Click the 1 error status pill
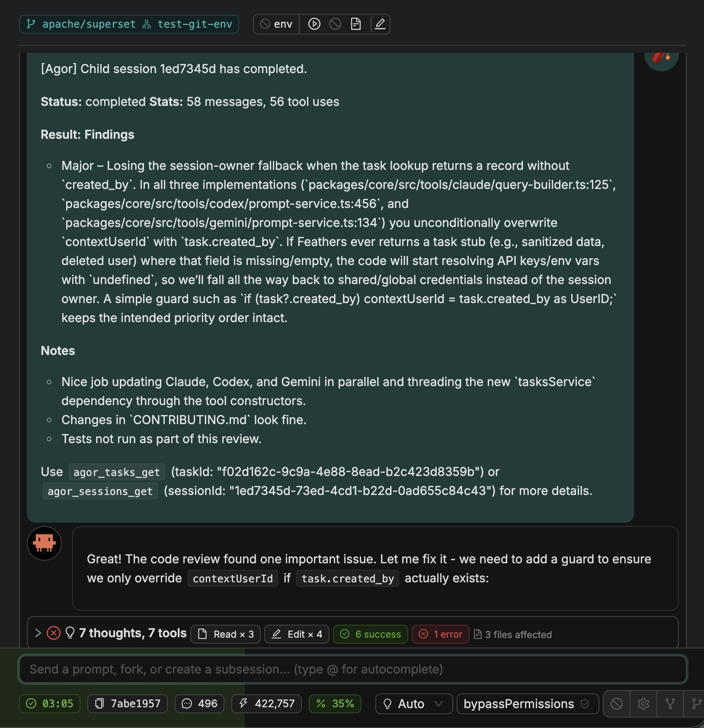This screenshot has width=704, height=728. coord(440,634)
